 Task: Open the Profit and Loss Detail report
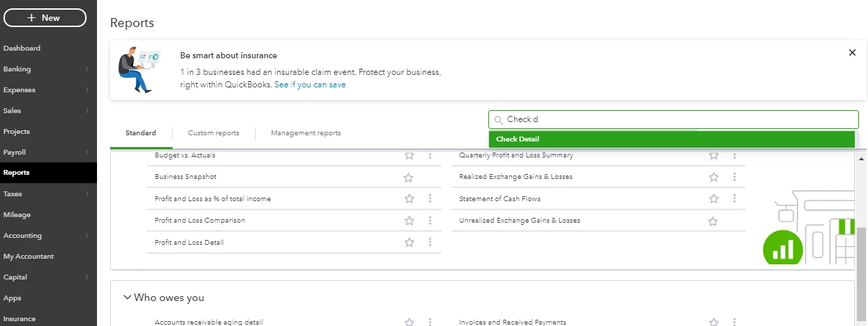pyautogui.click(x=189, y=243)
